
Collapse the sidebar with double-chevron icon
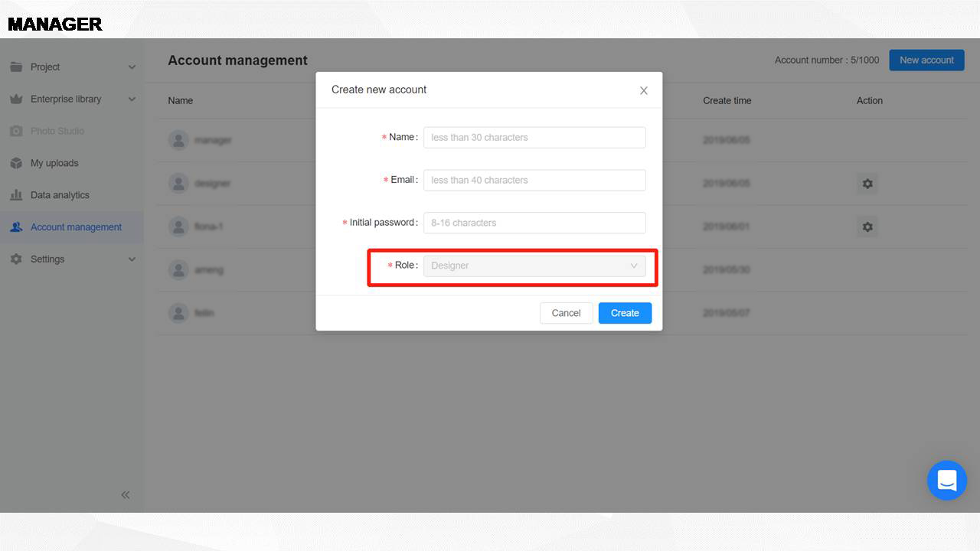(126, 495)
